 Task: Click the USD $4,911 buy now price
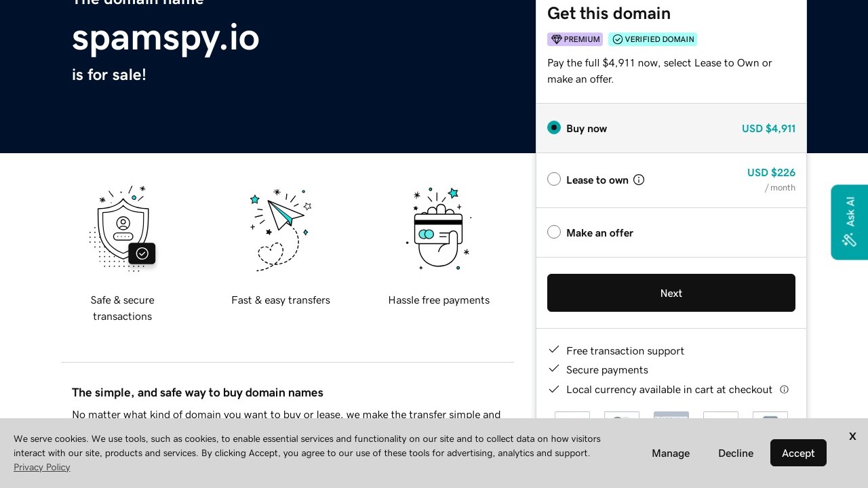pyautogui.click(x=768, y=128)
